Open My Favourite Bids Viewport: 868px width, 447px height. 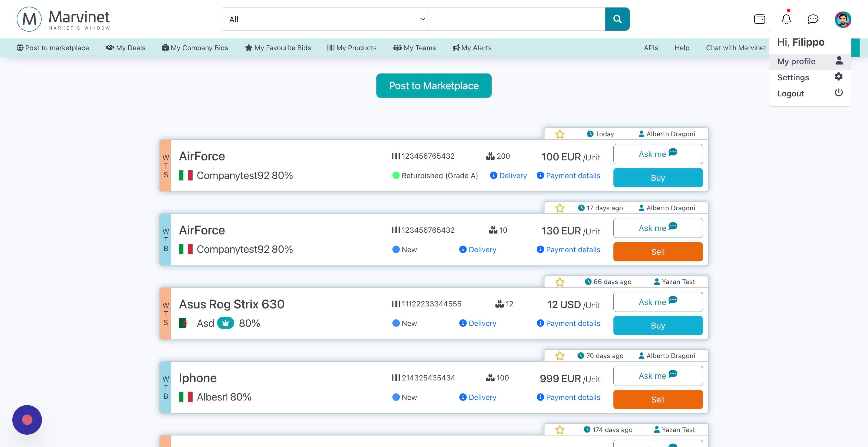click(x=278, y=48)
